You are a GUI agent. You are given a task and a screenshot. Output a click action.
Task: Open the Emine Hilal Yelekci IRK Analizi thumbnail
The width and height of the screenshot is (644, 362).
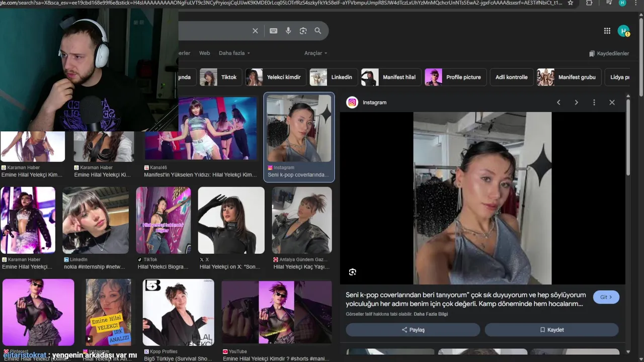(x=108, y=312)
